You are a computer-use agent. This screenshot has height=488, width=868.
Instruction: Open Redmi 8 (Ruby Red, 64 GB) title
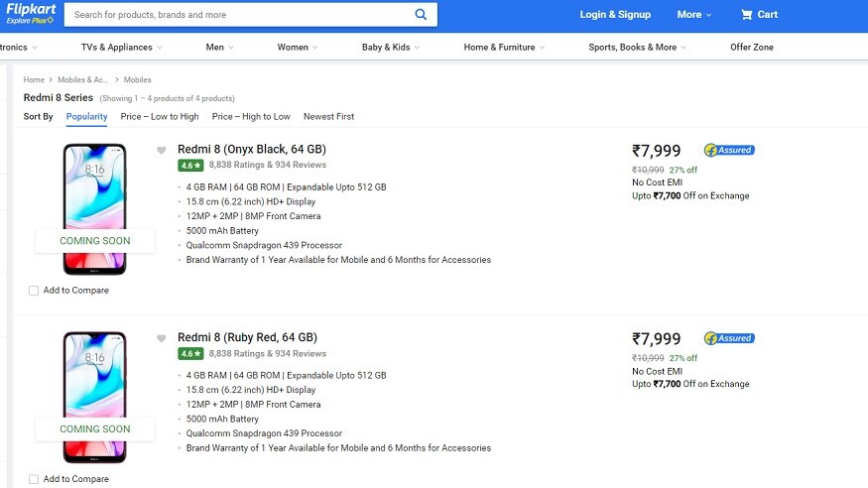(x=247, y=337)
